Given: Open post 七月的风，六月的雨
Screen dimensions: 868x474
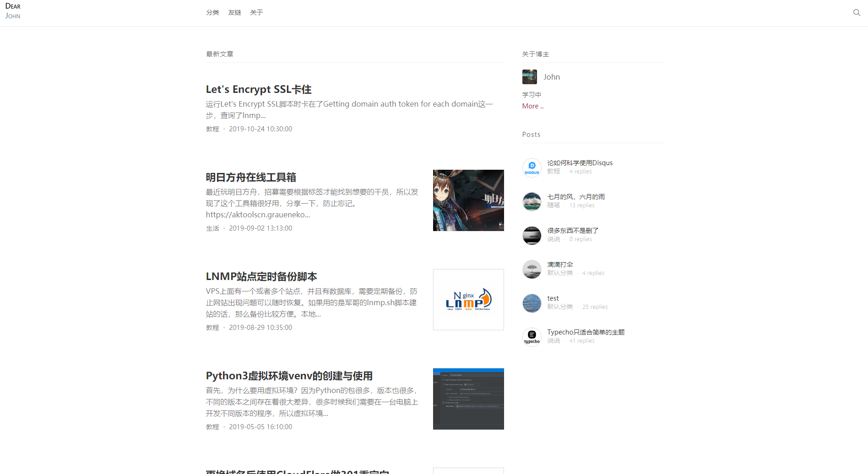Looking at the screenshot, I should pyautogui.click(x=576, y=197).
